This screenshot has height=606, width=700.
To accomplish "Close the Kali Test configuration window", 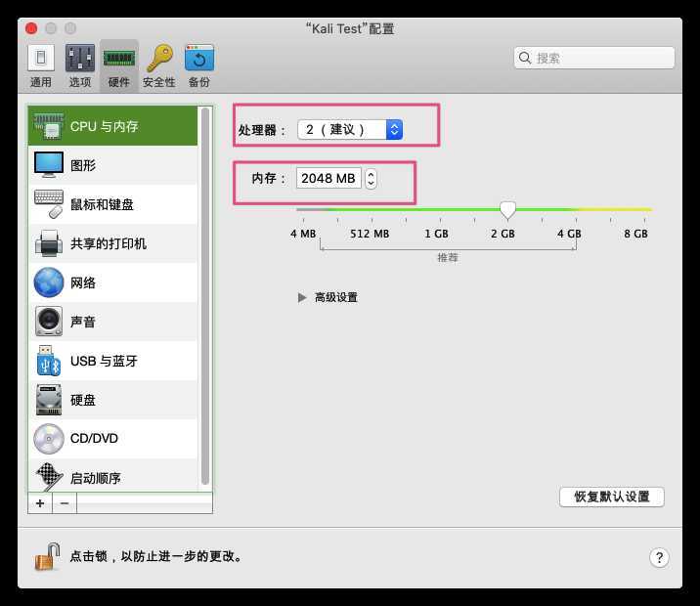I will coord(31,28).
